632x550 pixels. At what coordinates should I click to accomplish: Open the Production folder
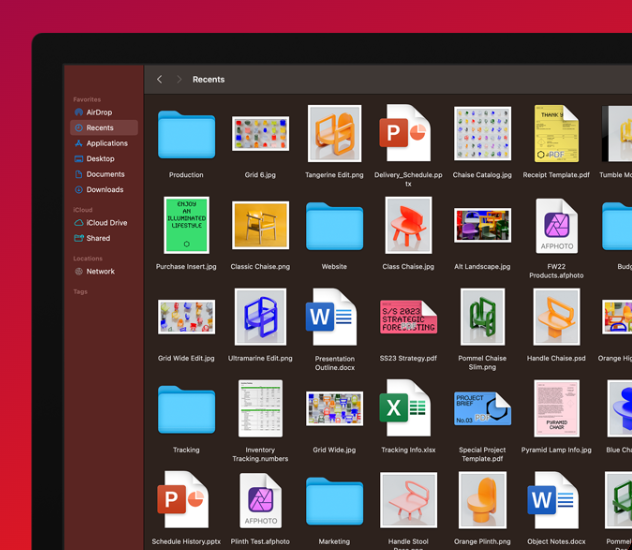click(186, 134)
